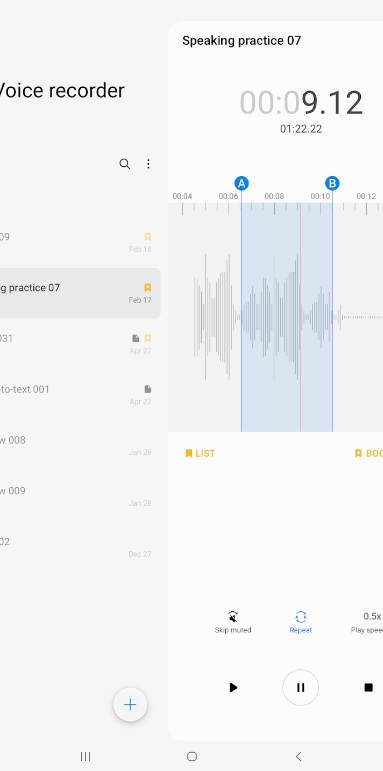
Task: Stop playback with the square button
Action: click(x=368, y=687)
